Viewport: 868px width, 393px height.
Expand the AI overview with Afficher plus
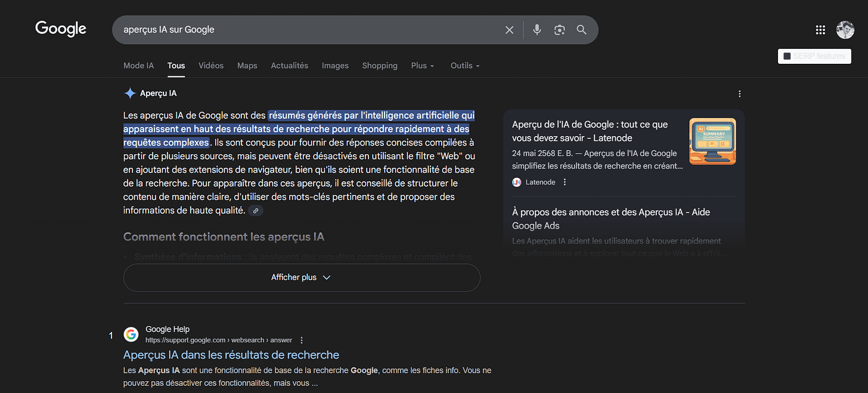pos(301,277)
